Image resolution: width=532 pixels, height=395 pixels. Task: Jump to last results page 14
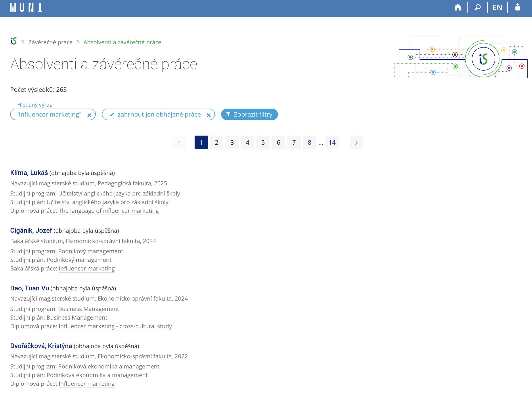[332, 142]
